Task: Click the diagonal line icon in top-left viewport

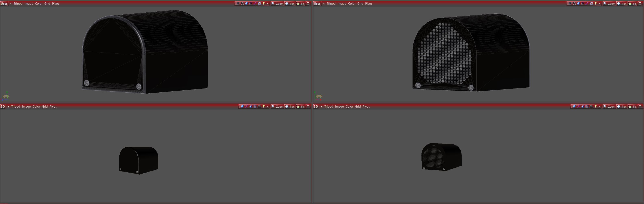Action: (x=238, y=3)
